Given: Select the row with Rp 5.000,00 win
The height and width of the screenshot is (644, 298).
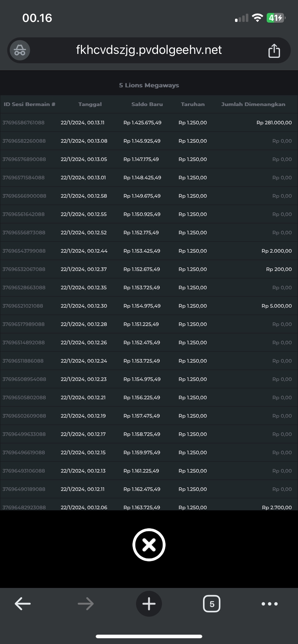Looking at the screenshot, I should click(276, 306).
